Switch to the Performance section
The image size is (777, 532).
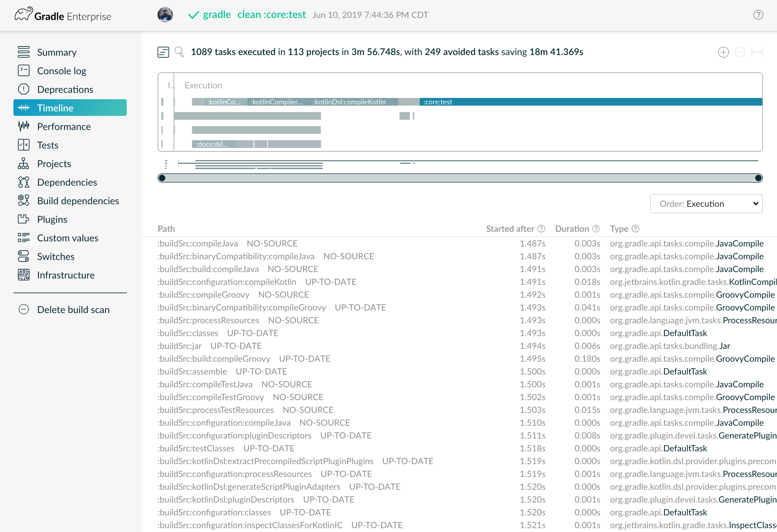(x=64, y=126)
